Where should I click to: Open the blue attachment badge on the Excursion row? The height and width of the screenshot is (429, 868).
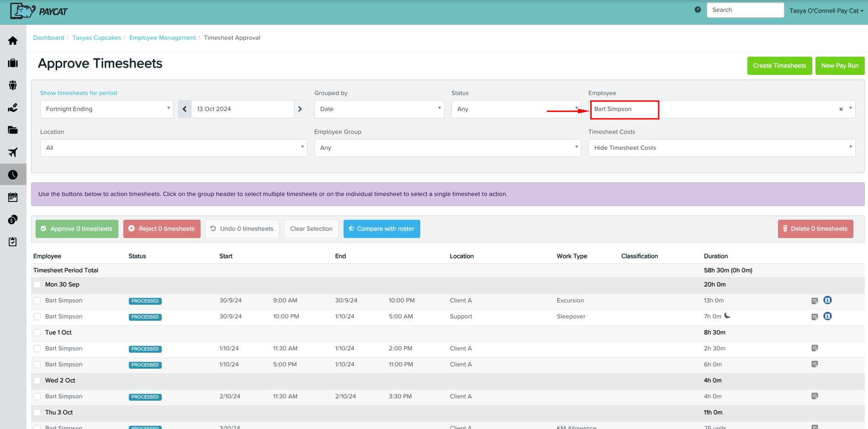(827, 300)
